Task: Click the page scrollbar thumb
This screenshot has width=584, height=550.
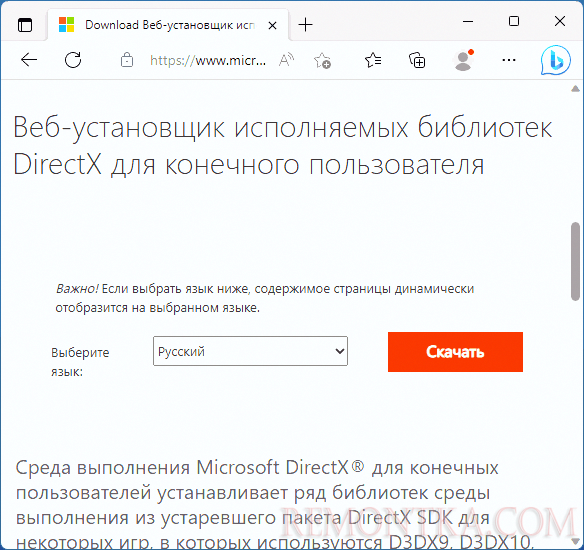Action: pos(575,261)
